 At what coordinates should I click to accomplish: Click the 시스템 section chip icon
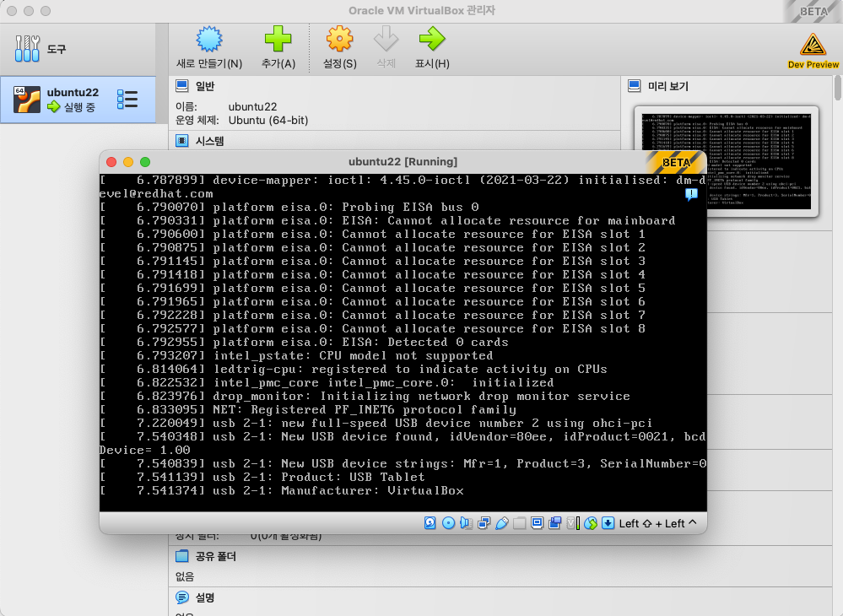coord(182,141)
